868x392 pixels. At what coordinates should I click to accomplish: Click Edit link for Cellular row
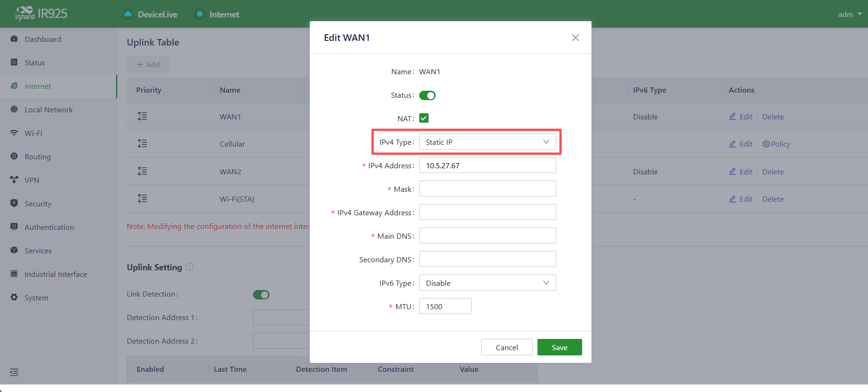[741, 144]
